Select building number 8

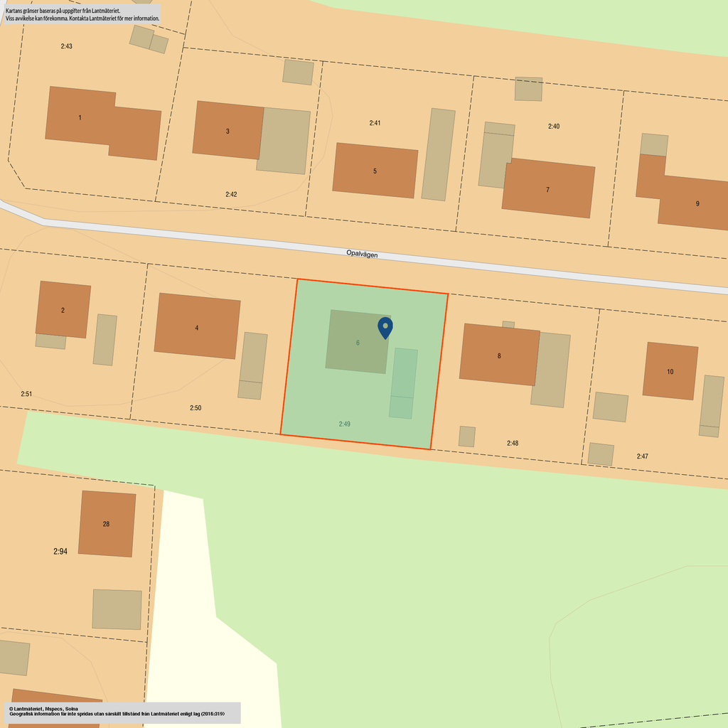[x=499, y=355]
